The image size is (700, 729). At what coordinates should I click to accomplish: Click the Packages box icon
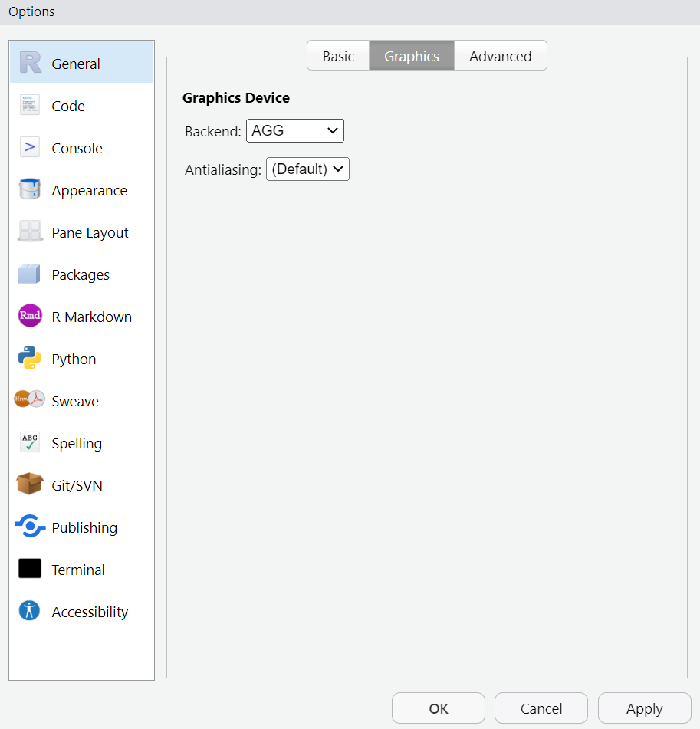point(30,274)
